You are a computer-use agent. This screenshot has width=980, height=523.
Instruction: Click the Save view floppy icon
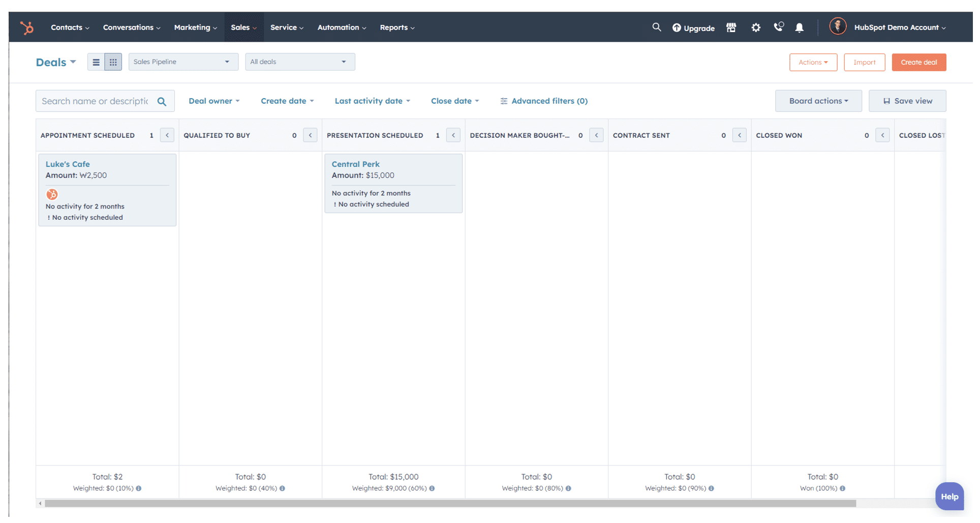pos(886,101)
